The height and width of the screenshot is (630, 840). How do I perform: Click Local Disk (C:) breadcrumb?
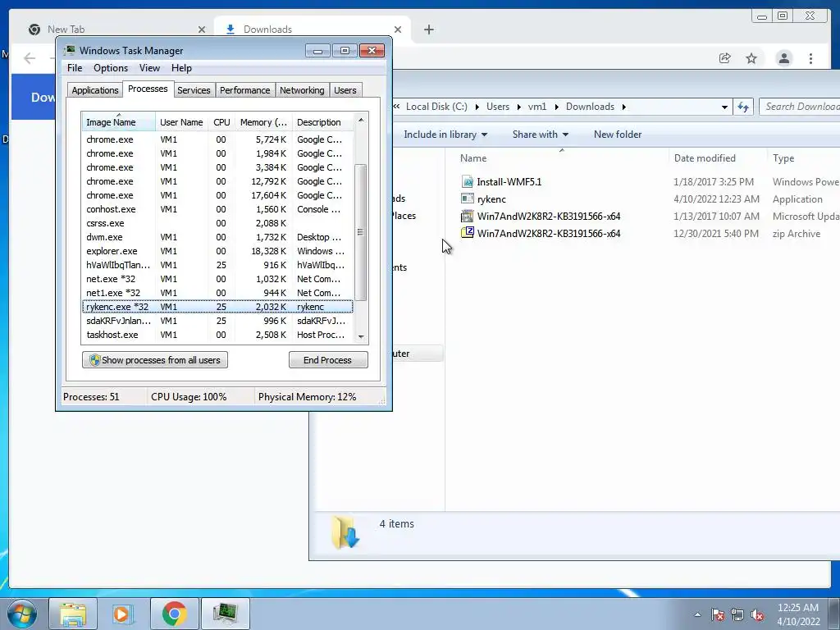(x=436, y=107)
